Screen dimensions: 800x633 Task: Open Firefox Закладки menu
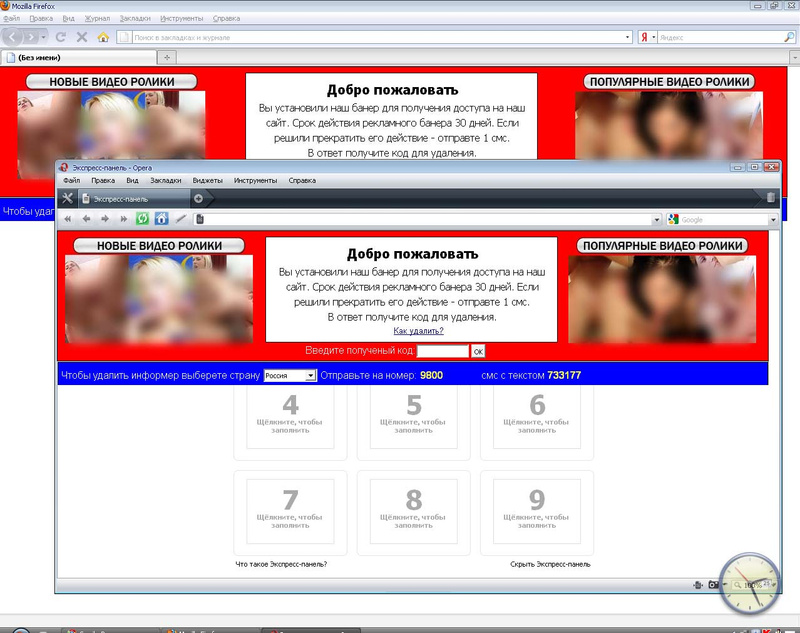click(x=135, y=18)
